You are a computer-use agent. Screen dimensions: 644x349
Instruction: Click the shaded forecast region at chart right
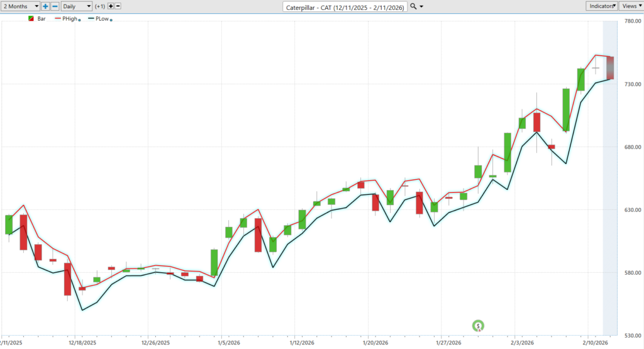[609, 189]
